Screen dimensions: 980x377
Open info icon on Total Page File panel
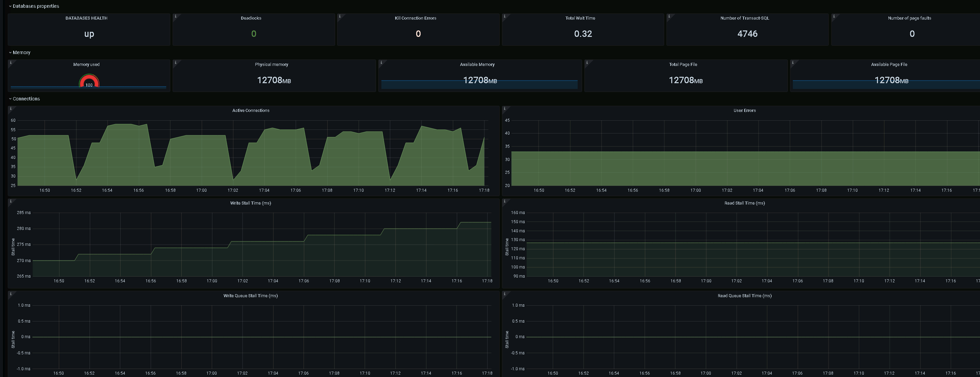point(587,63)
